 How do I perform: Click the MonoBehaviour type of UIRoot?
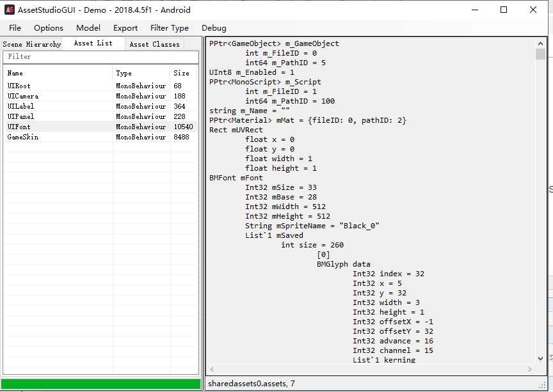tap(141, 86)
